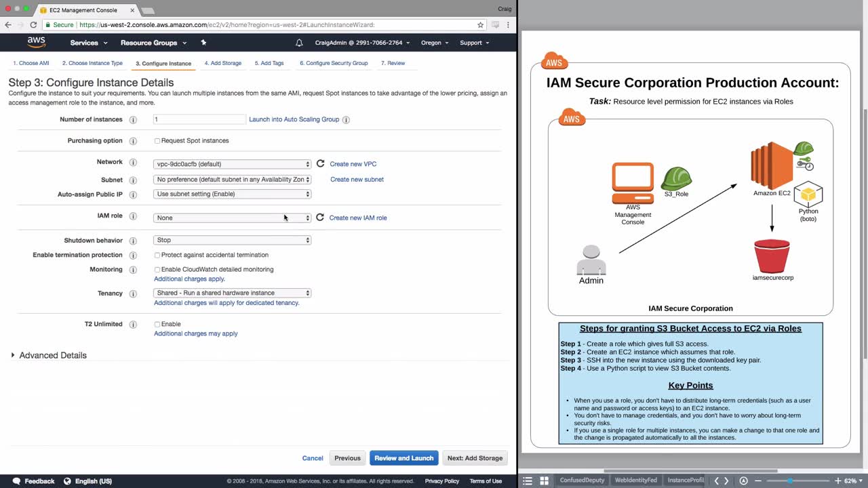
Task: Switch to the WebIdentityFed page tab
Action: point(635,481)
